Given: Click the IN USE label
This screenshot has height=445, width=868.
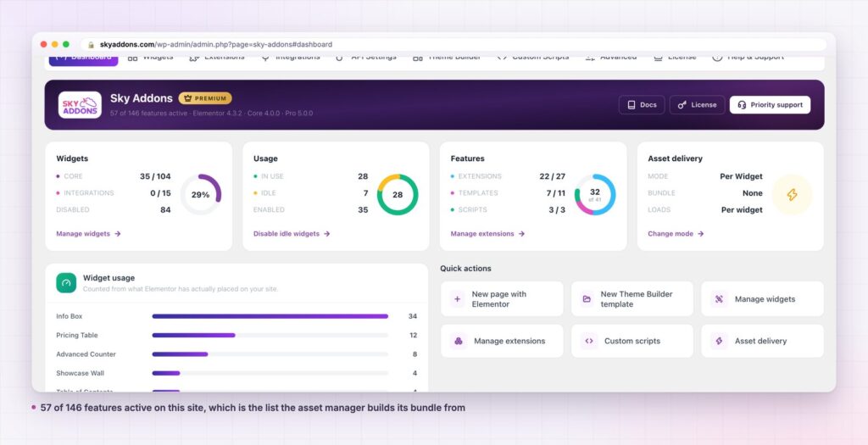Looking at the screenshot, I should click(272, 176).
